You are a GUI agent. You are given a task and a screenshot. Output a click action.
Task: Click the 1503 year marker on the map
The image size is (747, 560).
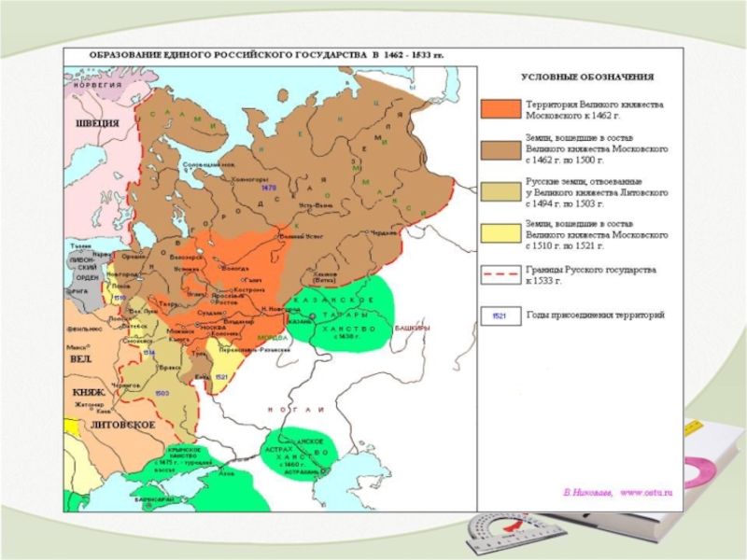point(162,393)
